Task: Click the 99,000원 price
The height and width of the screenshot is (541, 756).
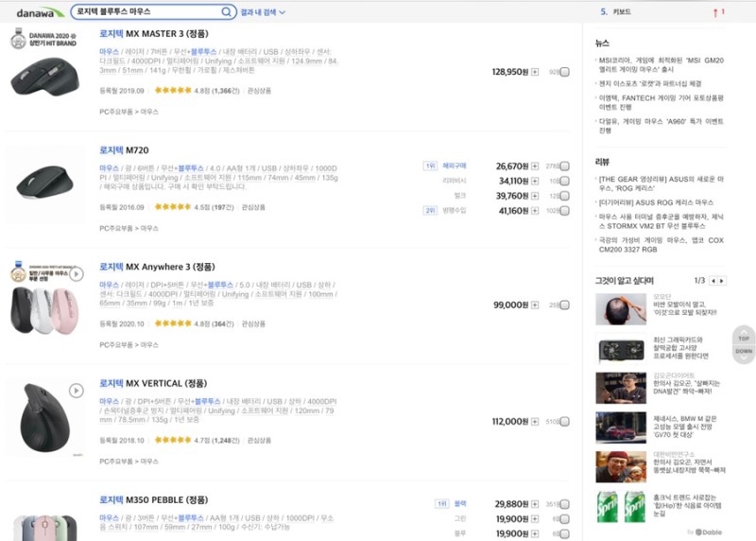Action: pyautogui.click(x=511, y=305)
